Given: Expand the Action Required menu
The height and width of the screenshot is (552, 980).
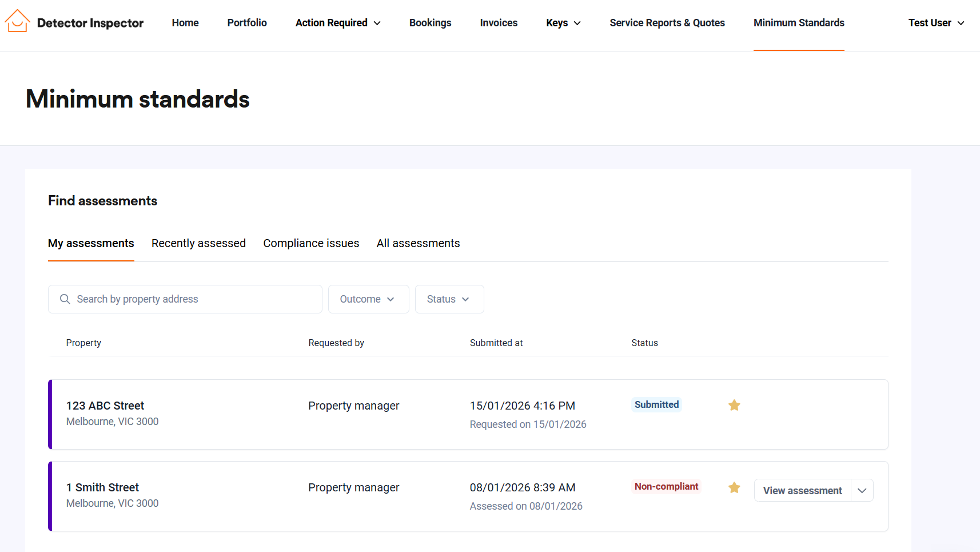Looking at the screenshot, I should (337, 23).
